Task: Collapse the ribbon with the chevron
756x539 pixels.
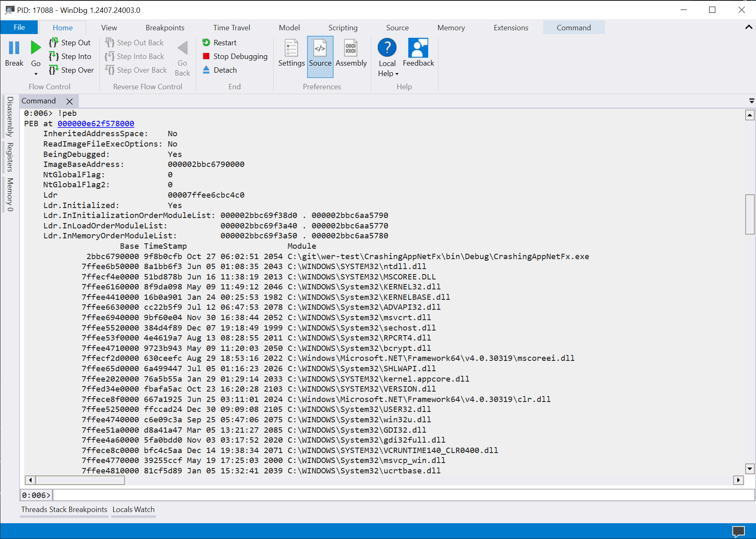Action: pyautogui.click(x=749, y=27)
